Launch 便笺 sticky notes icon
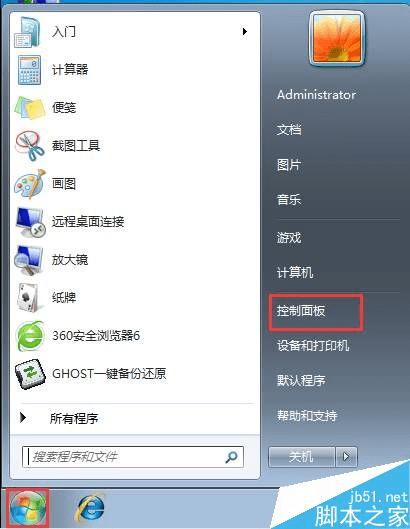The height and width of the screenshot is (529, 410). click(30, 108)
